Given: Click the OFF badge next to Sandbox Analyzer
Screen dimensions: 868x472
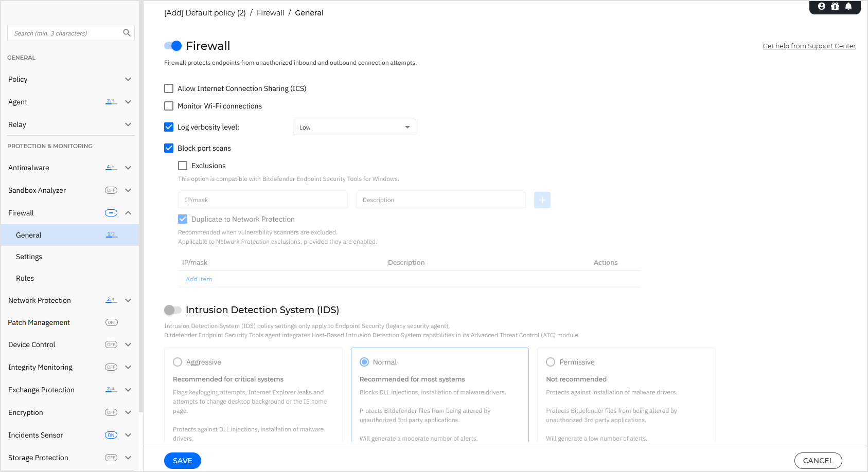Looking at the screenshot, I should 111,190.
